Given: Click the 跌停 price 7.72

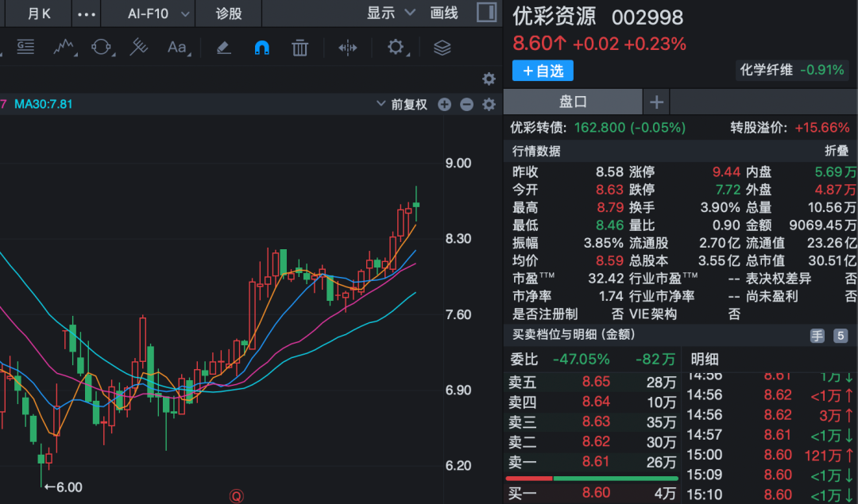Looking at the screenshot, I should (728, 190).
